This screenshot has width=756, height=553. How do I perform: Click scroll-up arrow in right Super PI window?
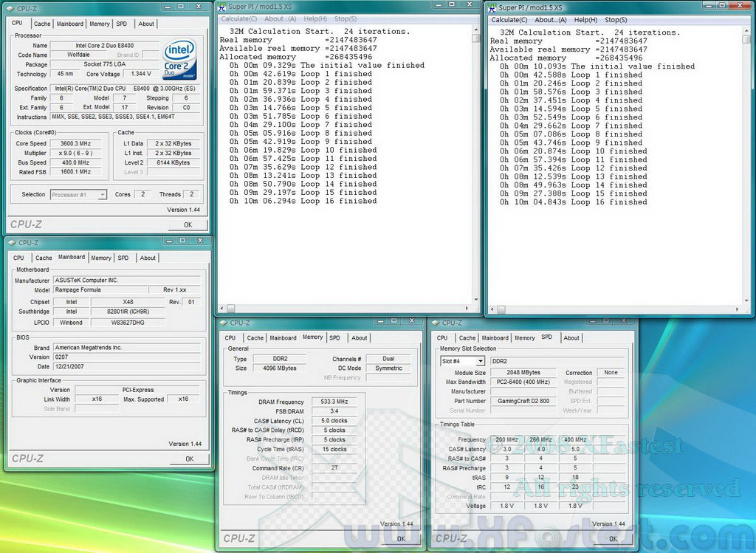click(746, 30)
